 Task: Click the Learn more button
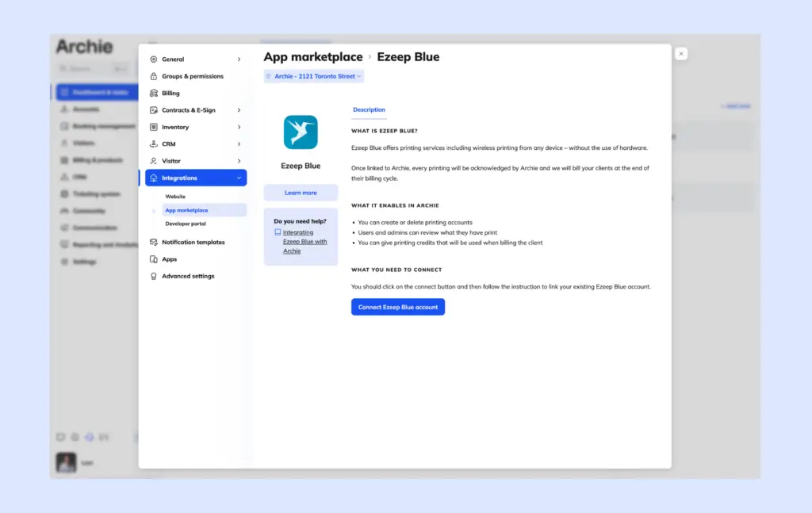click(x=301, y=193)
